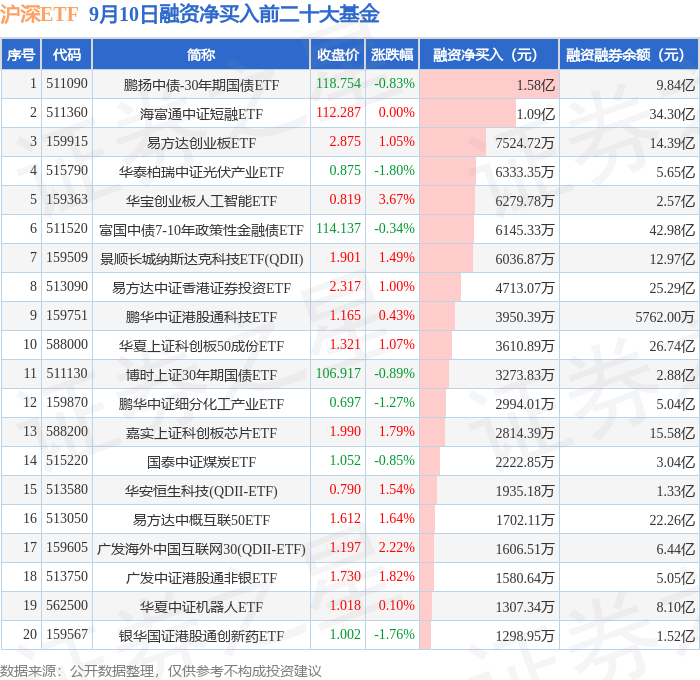Click the 涨跌幅 column header
The width and height of the screenshot is (700, 680).
pos(392,54)
